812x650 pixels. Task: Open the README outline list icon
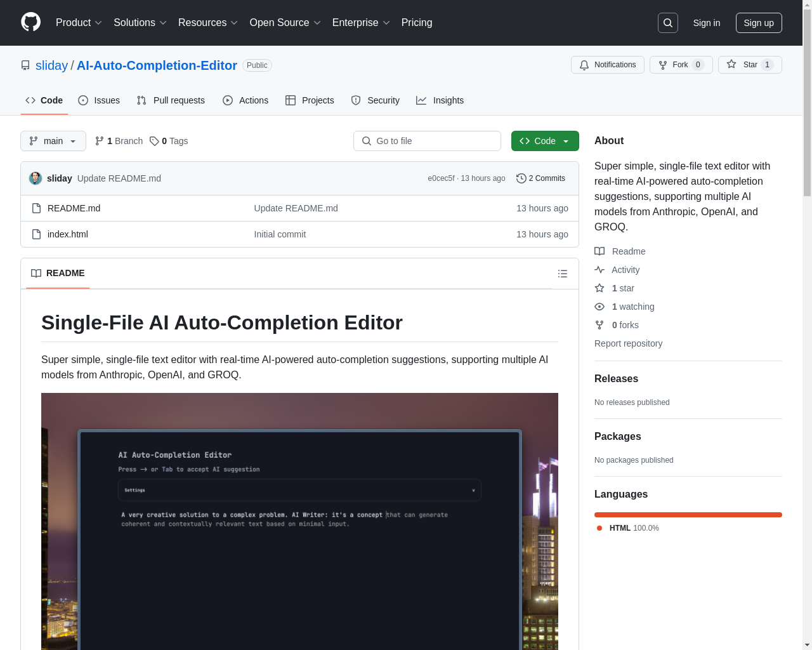click(563, 274)
